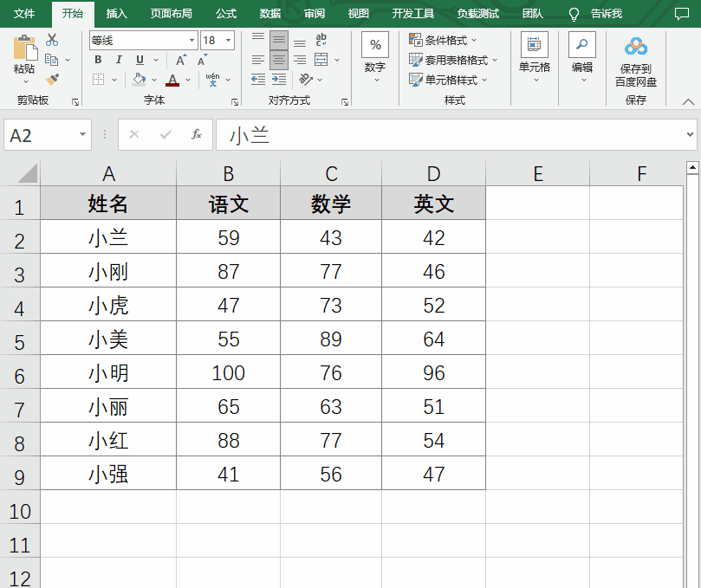Image resolution: width=701 pixels, height=588 pixels.
Task: Switch to the Insert (插入) tab
Action: (x=117, y=14)
